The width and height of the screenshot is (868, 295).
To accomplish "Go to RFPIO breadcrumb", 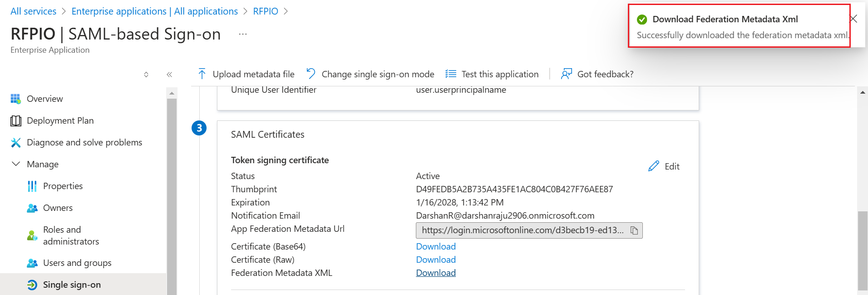I will 266,11.
